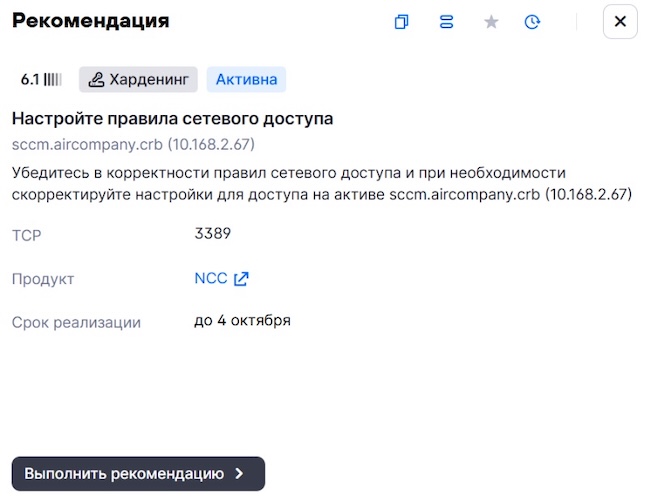
Task: Click the Активна status badge
Action: click(x=246, y=80)
